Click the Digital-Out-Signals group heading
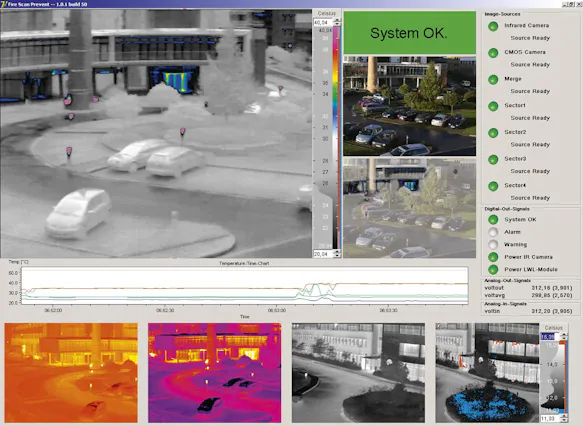Viewport: 583px width, 426px height. pyautogui.click(x=507, y=209)
